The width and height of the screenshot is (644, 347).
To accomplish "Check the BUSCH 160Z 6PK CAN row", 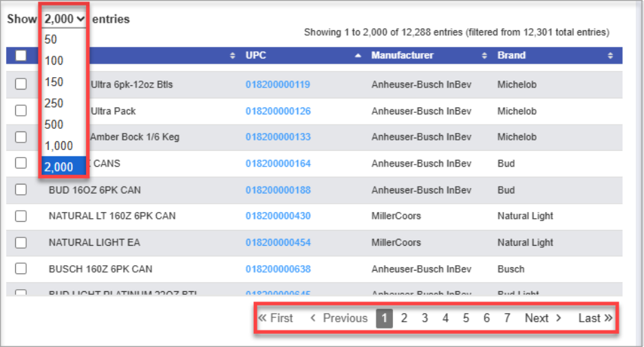I will 21,269.
